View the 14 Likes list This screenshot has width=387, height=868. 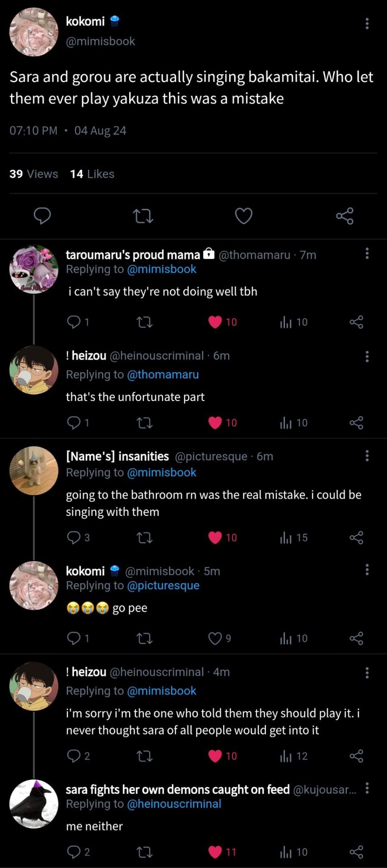point(92,174)
